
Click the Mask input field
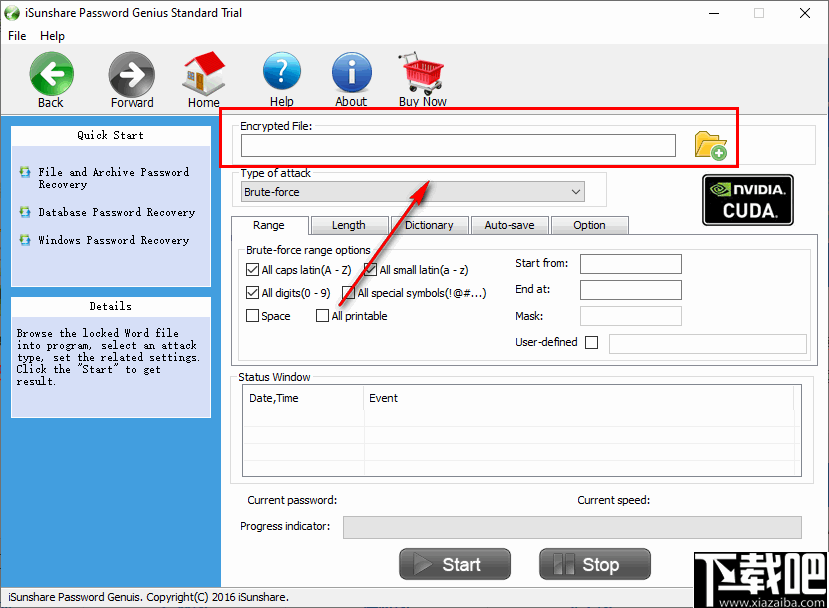(631, 316)
